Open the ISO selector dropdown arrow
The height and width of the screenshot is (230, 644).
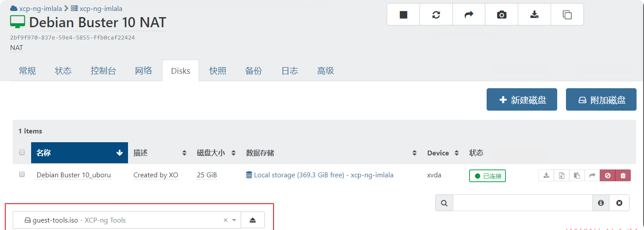(235, 220)
